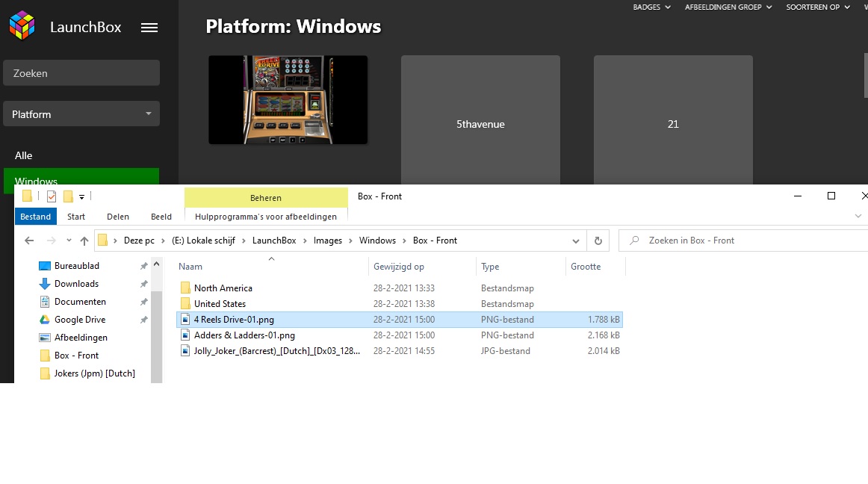
Task: Open Documenten in the navigation pane
Action: pyautogui.click(x=80, y=302)
